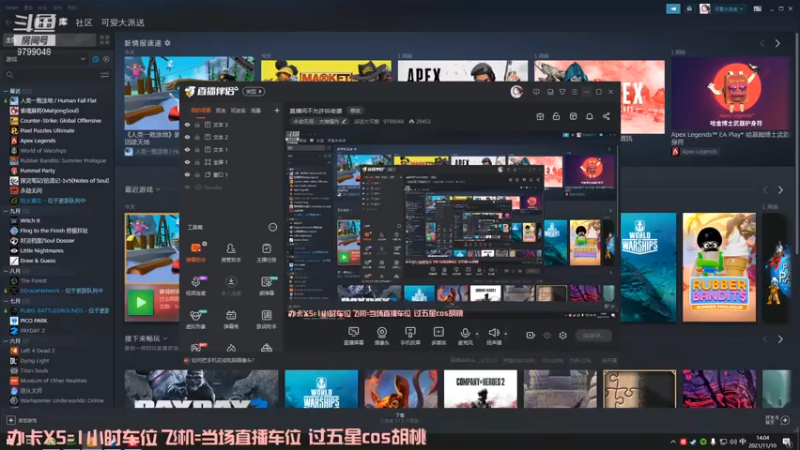Open Steam library advanced filter icon
This screenshot has height=450, width=800.
(105, 75)
